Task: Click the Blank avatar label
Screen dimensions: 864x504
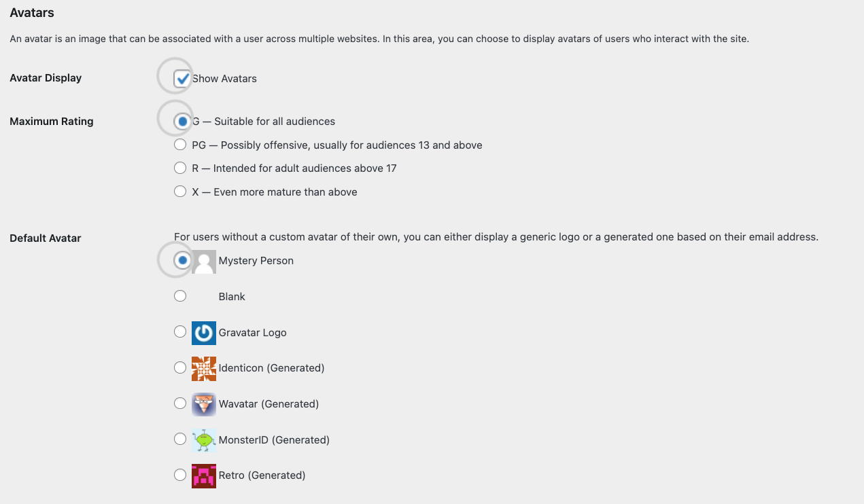Action: (232, 297)
